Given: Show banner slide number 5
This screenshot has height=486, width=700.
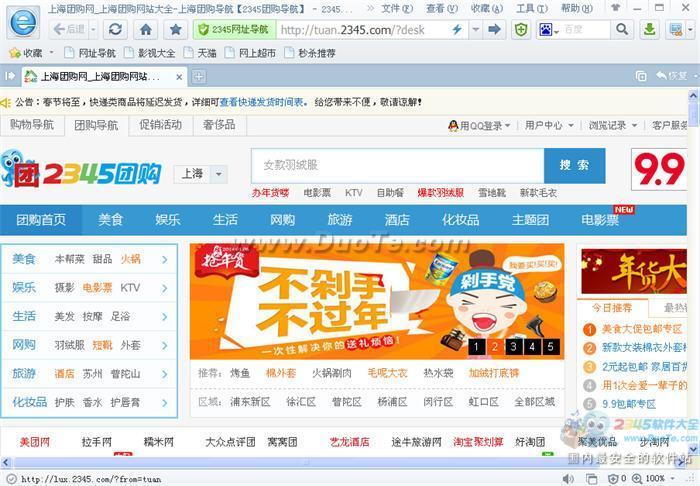Looking at the screenshot, I should pos(550,346).
